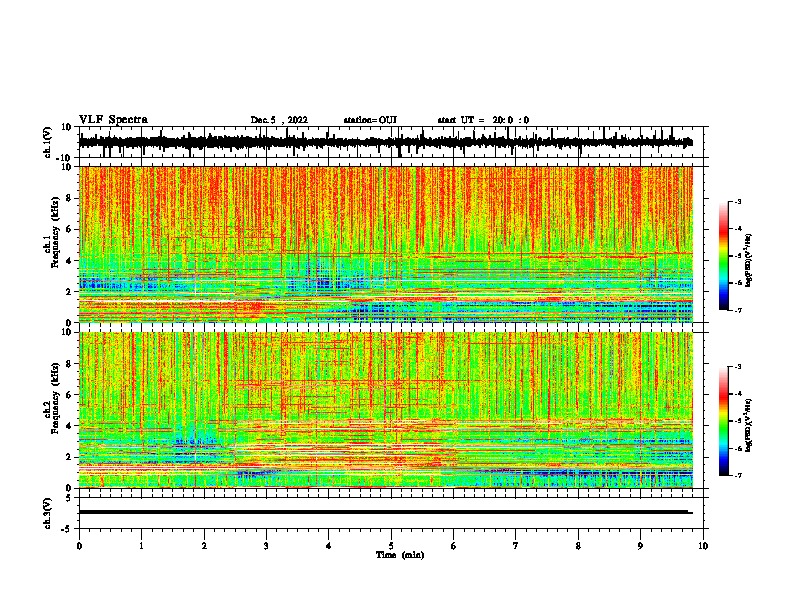Click the "-4" tick on ch.2 colorbar

[737, 394]
